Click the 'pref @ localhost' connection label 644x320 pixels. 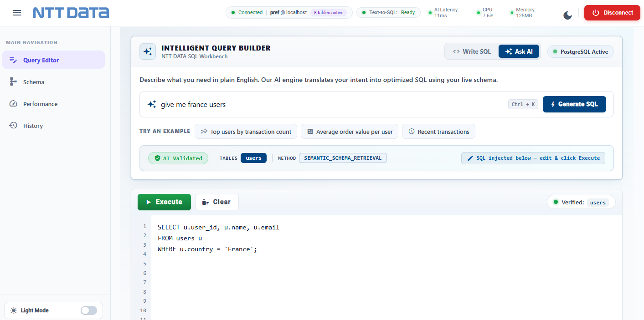289,12
